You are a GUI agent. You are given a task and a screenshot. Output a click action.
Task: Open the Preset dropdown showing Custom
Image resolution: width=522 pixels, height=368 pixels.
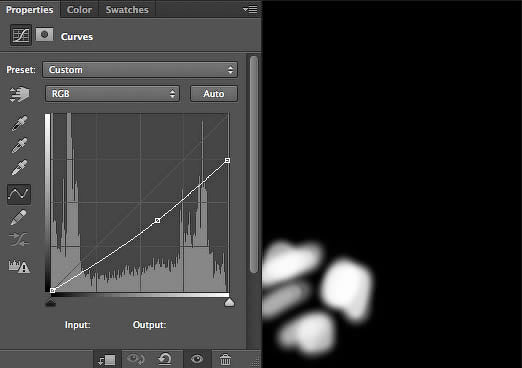[x=140, y=70]
